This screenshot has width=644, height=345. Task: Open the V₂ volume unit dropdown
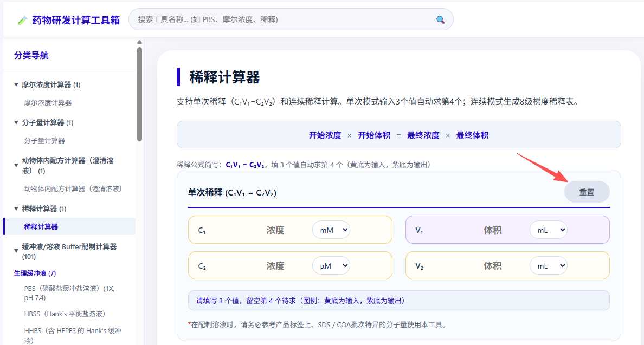(x=549, y=266)
